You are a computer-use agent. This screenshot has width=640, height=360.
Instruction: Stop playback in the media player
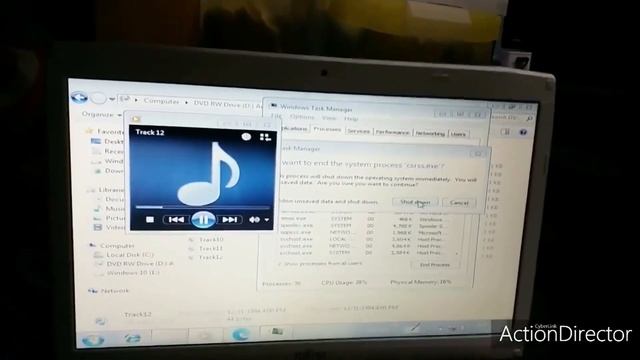coord(150,220)
